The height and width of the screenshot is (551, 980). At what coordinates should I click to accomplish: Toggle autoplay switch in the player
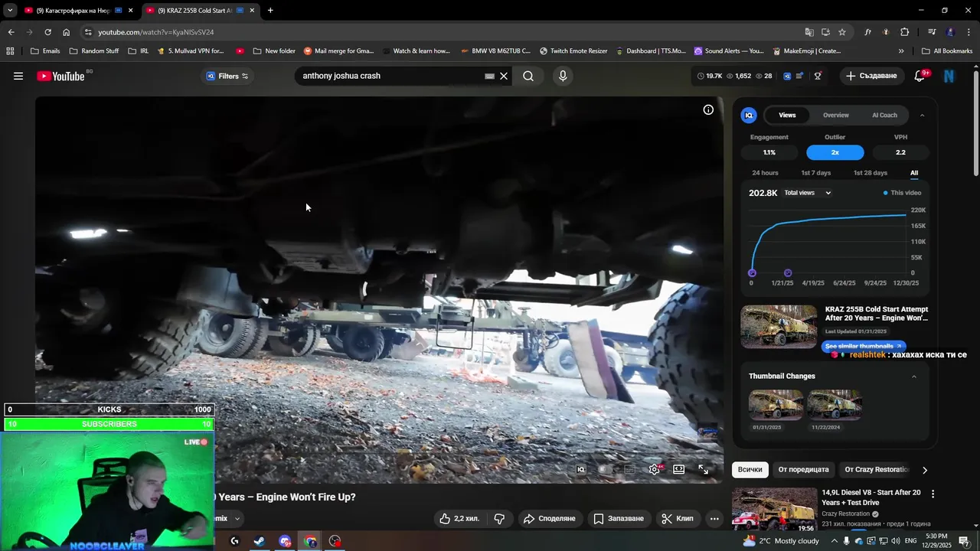pos(603,469)
